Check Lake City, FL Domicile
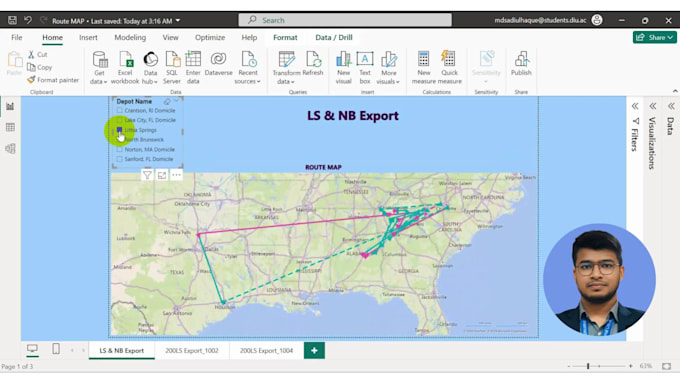 (119, 120)
